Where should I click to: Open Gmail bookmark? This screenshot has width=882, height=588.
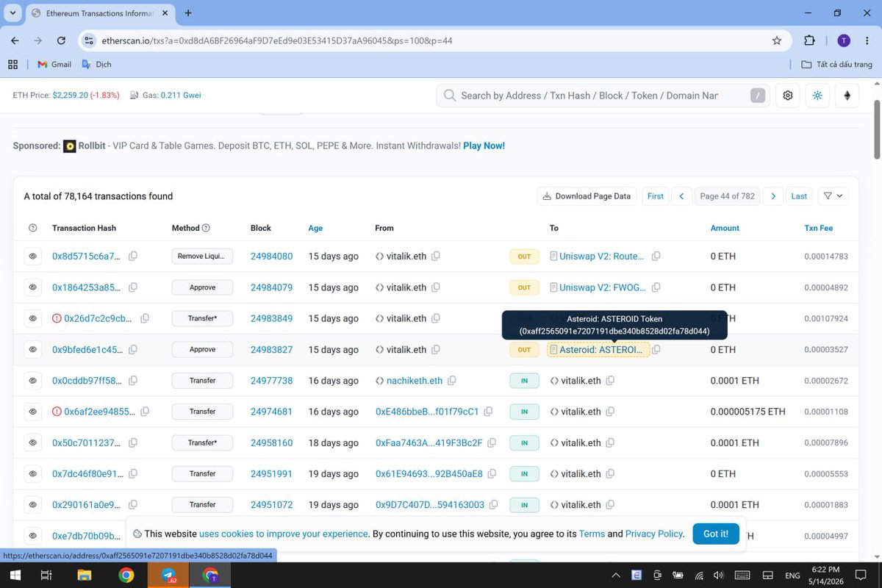(54, 64)
